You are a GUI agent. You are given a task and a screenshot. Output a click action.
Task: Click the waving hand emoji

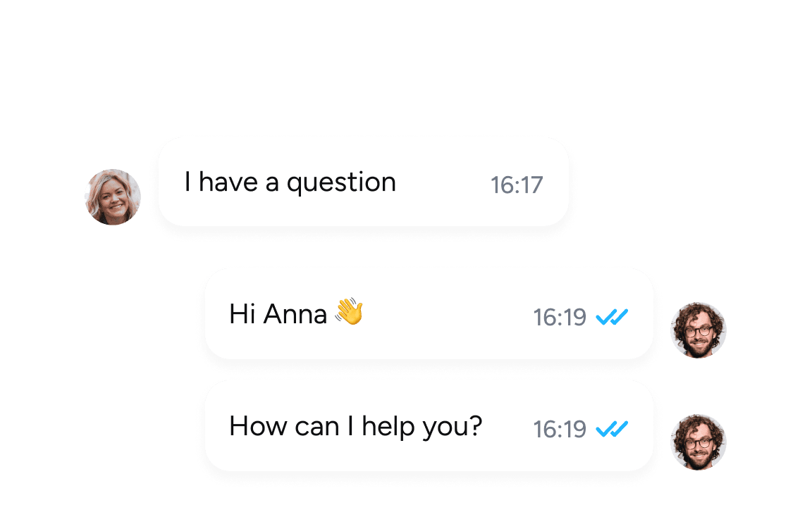tap(349, 312)
